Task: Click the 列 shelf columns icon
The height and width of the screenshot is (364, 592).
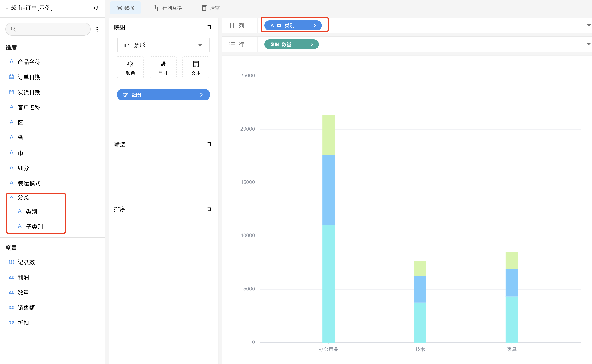Action: click(232, 26)
